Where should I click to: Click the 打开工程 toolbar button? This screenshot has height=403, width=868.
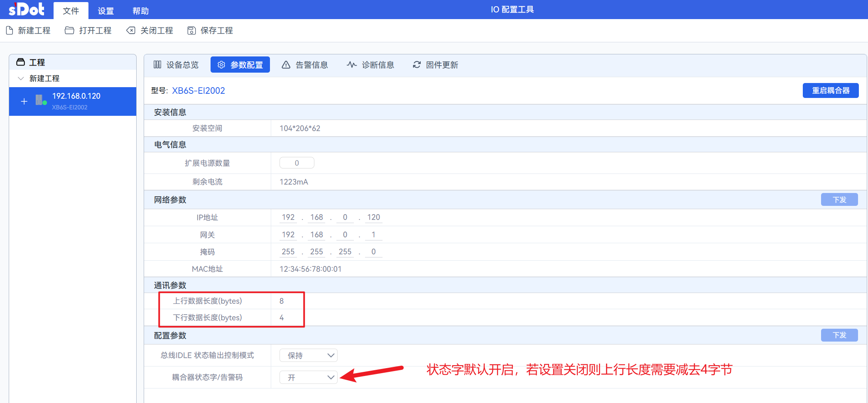tap(88, 30)
